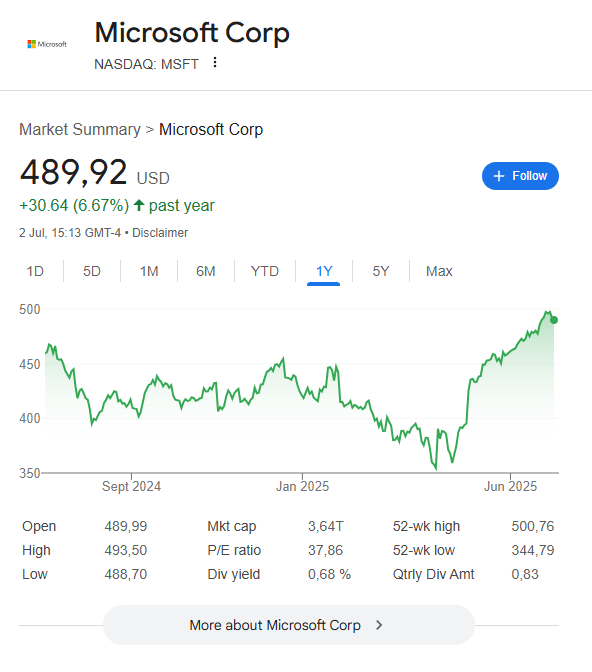Switch to the 1M range tab
The height and width of the screenshot is (672, 592).
tap(149, 271)
